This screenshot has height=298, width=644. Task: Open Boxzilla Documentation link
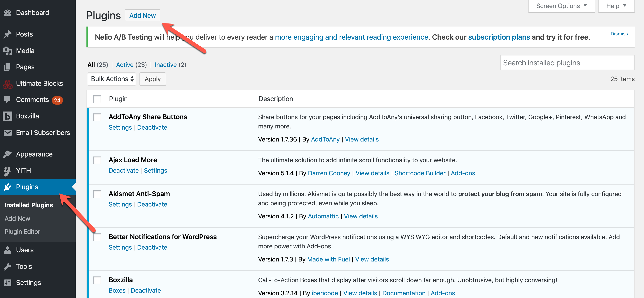point(404,293)
